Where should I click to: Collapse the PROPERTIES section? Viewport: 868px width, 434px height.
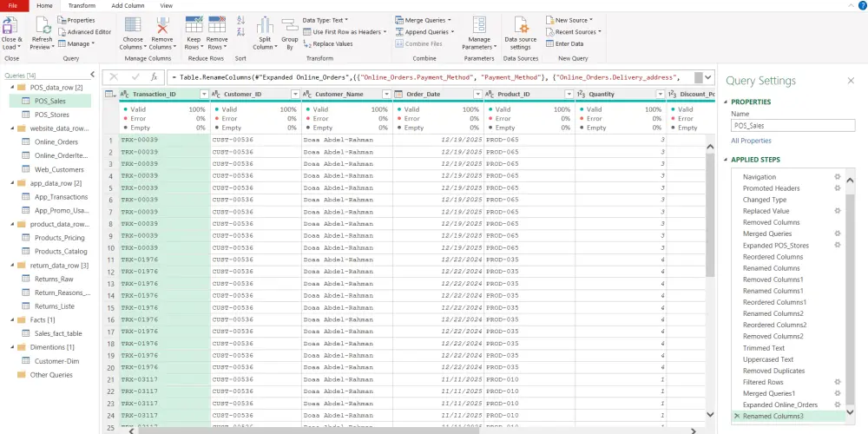tap(727, 102)
